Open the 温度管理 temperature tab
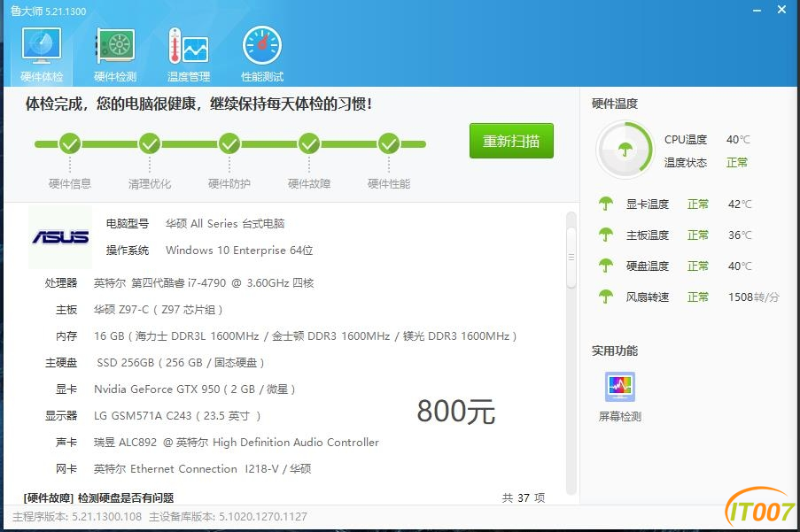The width and height of the screenshot is (800, 532). point(189,55)
